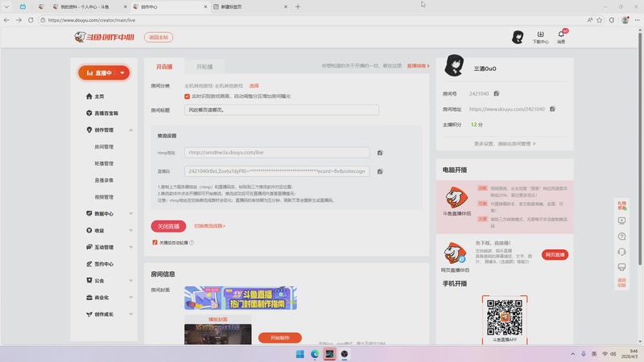Copy the rtmp address with its copy icon
Screen dimensions: 644x362
tap(380, 153)
